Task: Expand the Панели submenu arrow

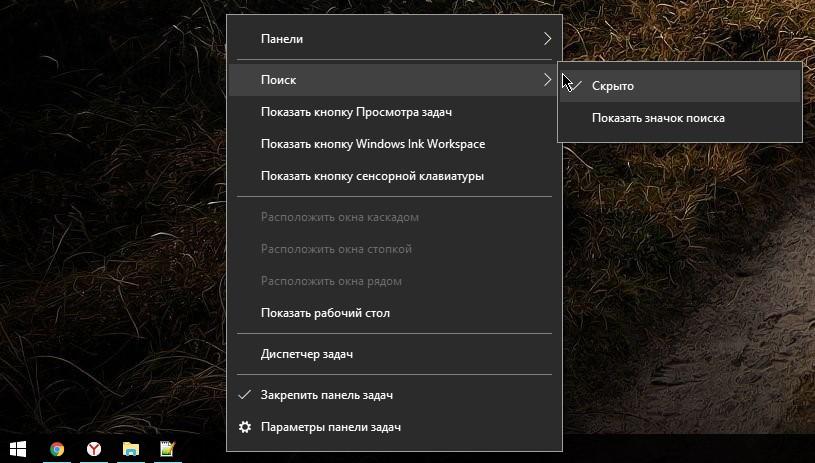Action: coord(547,39)
